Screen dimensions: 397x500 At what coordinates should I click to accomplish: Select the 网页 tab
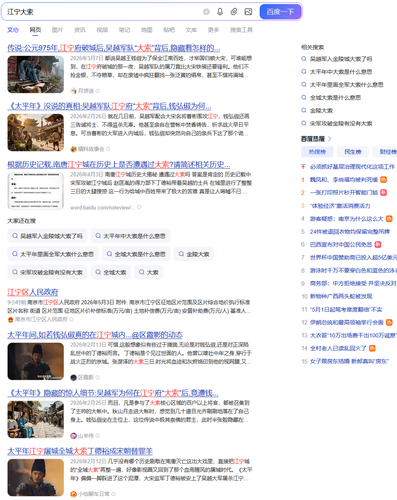[x=35, y=30]
